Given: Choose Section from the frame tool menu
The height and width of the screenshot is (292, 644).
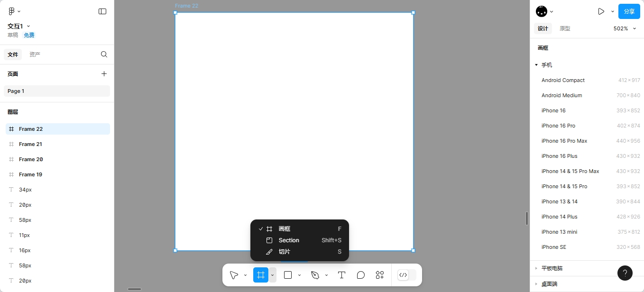Looking at the screenshot, I should pyautogui.click(x=289, y=240).
